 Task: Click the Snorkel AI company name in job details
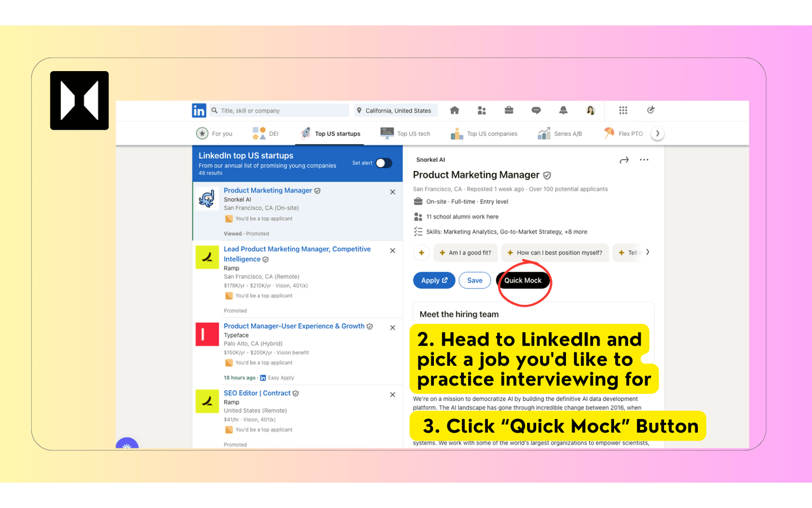(x=431, y=160)
